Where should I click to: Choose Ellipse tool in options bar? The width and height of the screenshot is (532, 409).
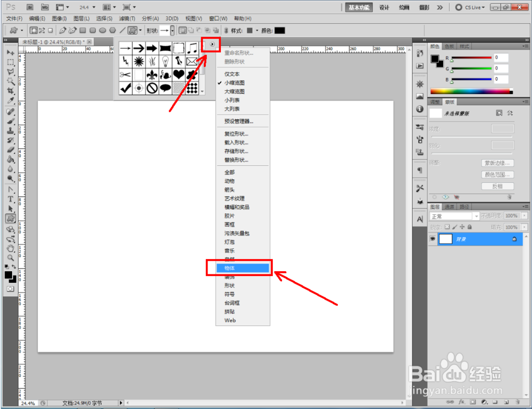tap(102, 30)
